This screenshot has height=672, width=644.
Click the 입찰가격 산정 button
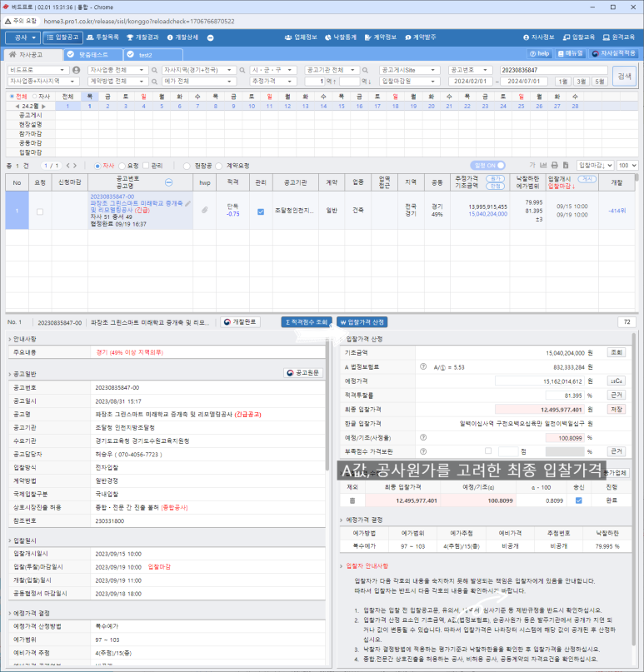(x=362, y=322)
